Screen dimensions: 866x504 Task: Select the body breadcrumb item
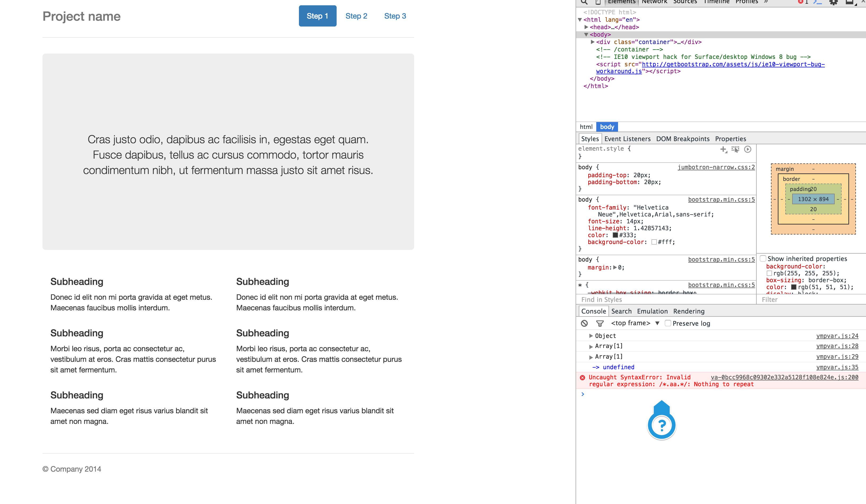coord(607,127)
